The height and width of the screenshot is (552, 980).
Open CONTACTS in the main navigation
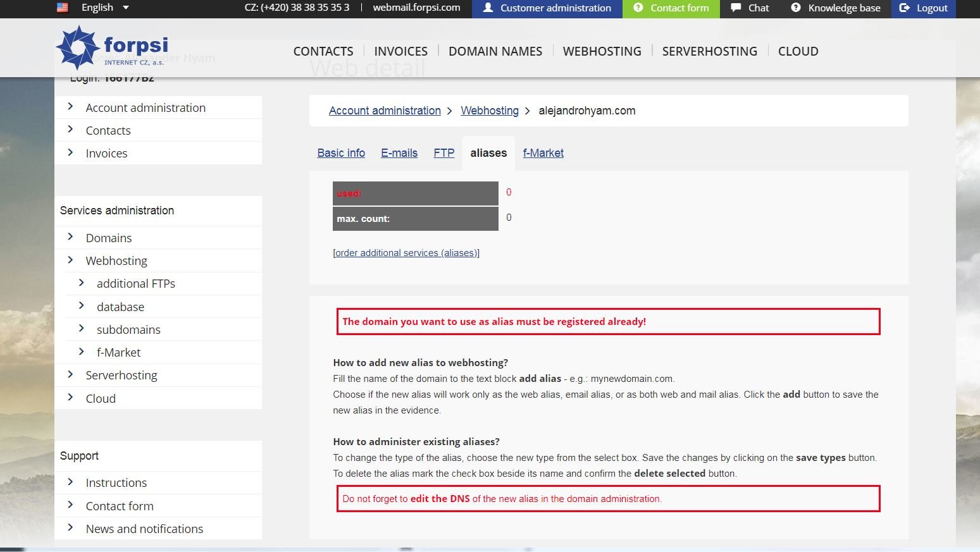click(323, 51)
